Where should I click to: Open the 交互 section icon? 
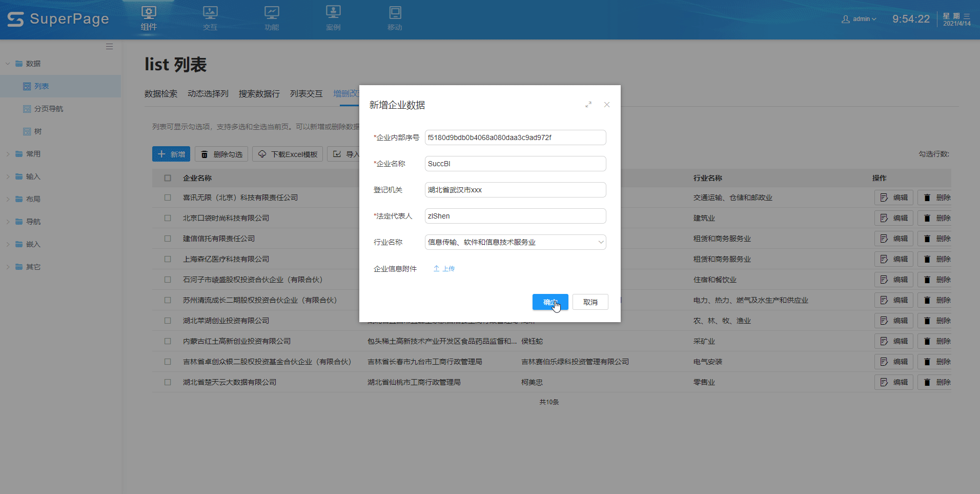click(210, 13)
